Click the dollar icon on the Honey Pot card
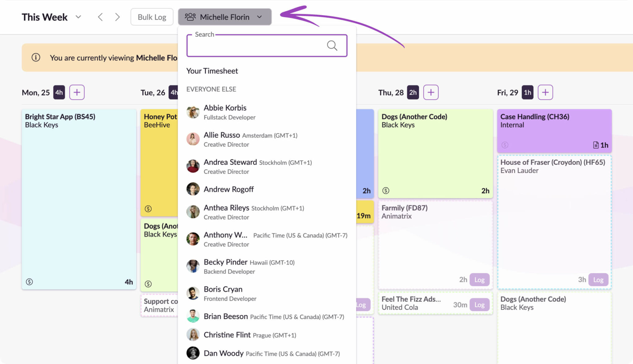 pos(148,209)
